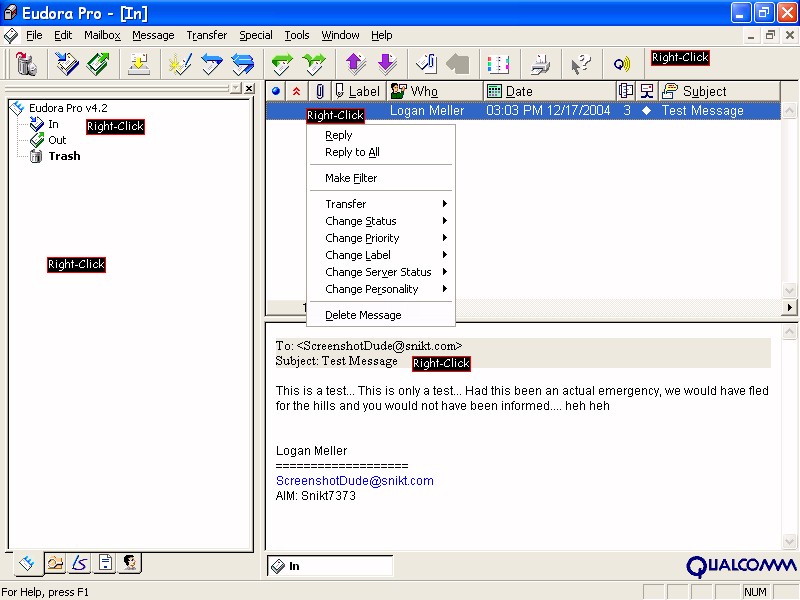The height and width of the screenshot is (600, 800).
Task: Click the preview pane scroll-down arrow
Action: (x=789, y=541)
